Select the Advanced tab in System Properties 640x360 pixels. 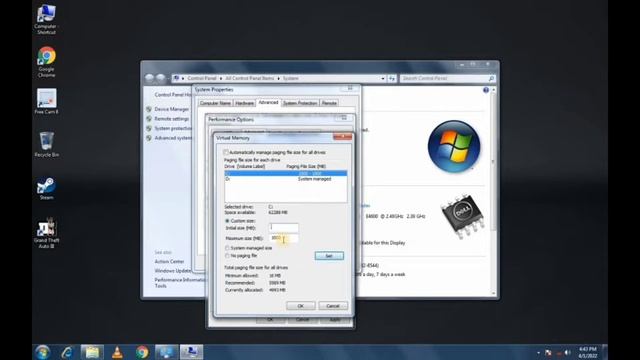coord(268,102)
